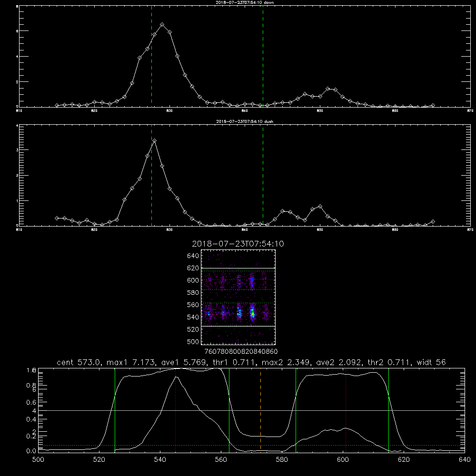
Task: Click the dawn plot's secondary peak near 851
Action: pyautogui.click(x=327, y=89)
